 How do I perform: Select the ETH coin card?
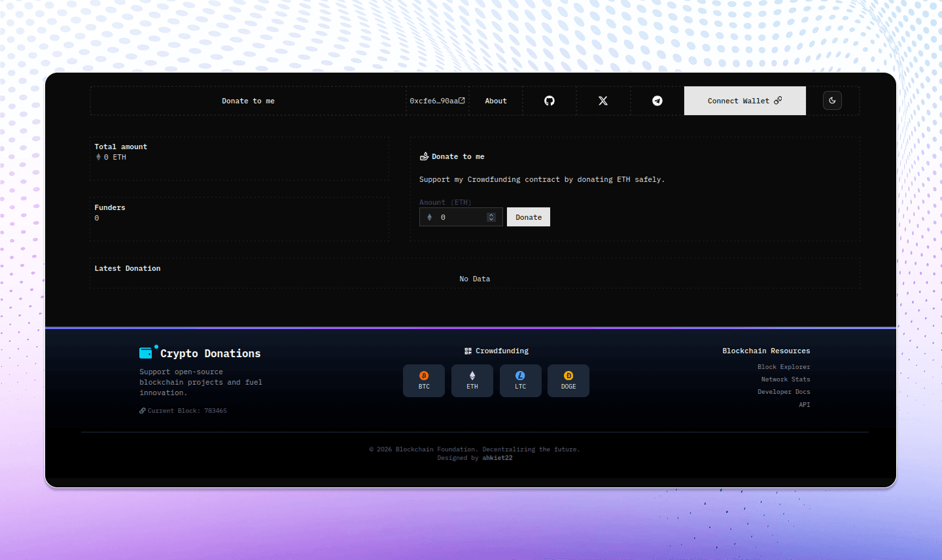[472, 381]
